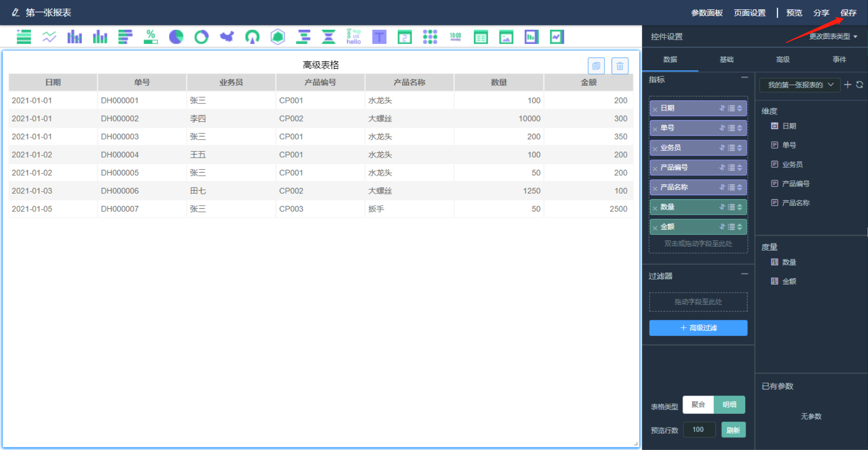Image resolution: width=868 pixels, height=450 pixels.
Task: Click the 金额 column header
Action: pyautogui.click(x=589, y=82)
